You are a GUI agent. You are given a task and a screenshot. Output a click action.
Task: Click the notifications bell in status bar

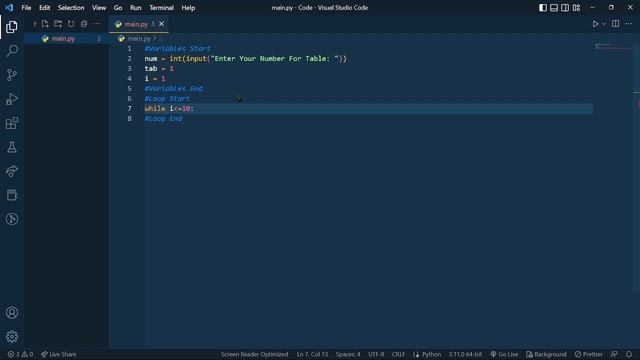(x=629, y=354)
